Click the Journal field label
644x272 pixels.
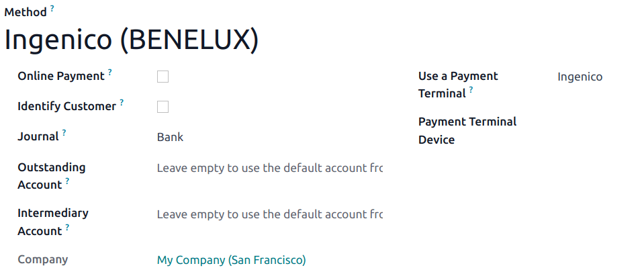click(x=38, y=137)
